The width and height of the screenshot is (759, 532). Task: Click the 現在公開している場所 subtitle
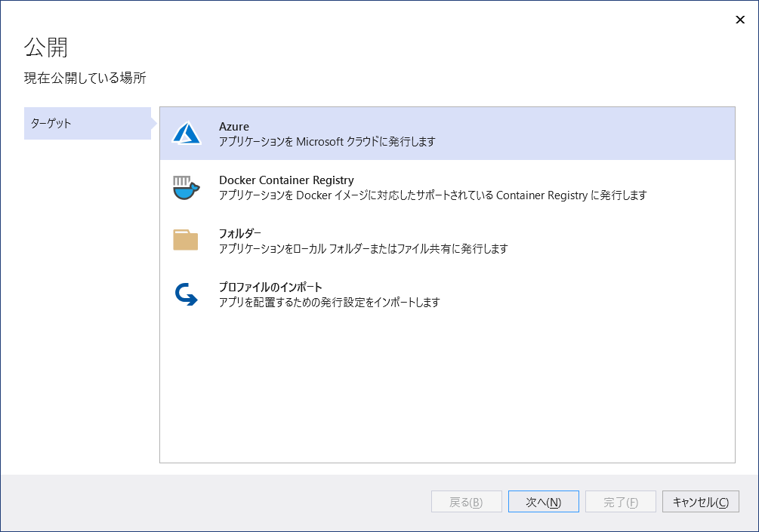pyautogui.click(x=85, y=78)
